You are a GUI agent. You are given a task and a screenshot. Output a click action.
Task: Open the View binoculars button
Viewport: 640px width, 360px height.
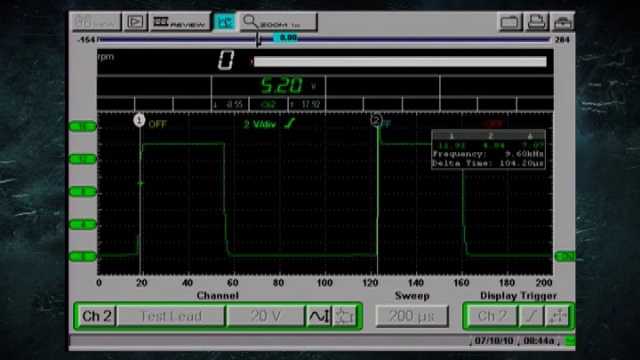96,22
